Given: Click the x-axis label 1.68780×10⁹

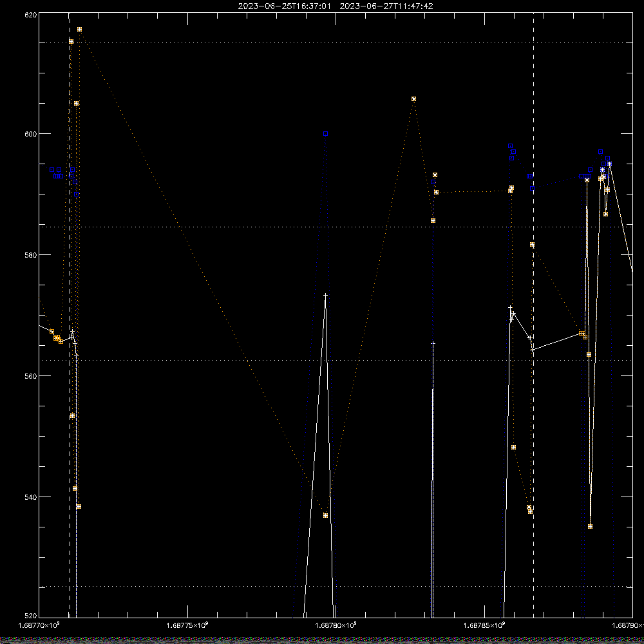Looking at the screenshot, I should 336,625.
